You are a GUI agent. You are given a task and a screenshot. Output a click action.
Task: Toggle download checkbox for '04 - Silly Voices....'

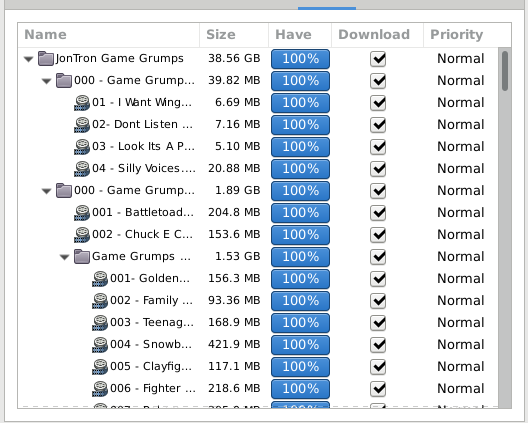[378, 169]
